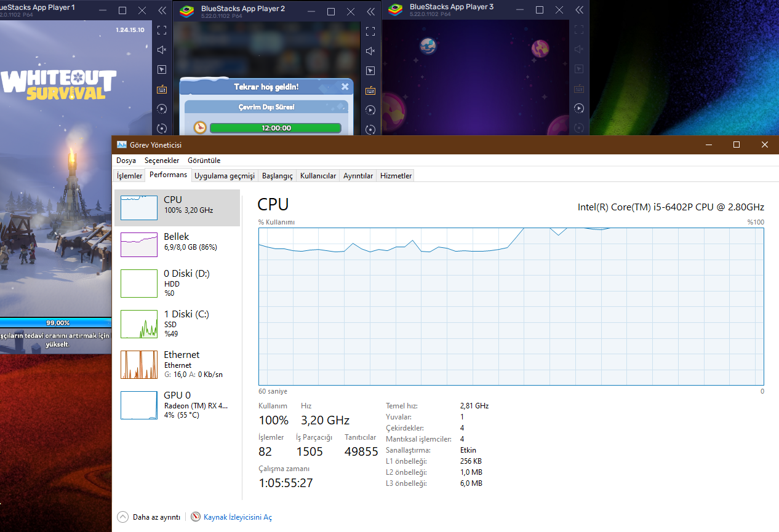Open keyboard game controls in Player 2 sidebar

tap(370, 90)
